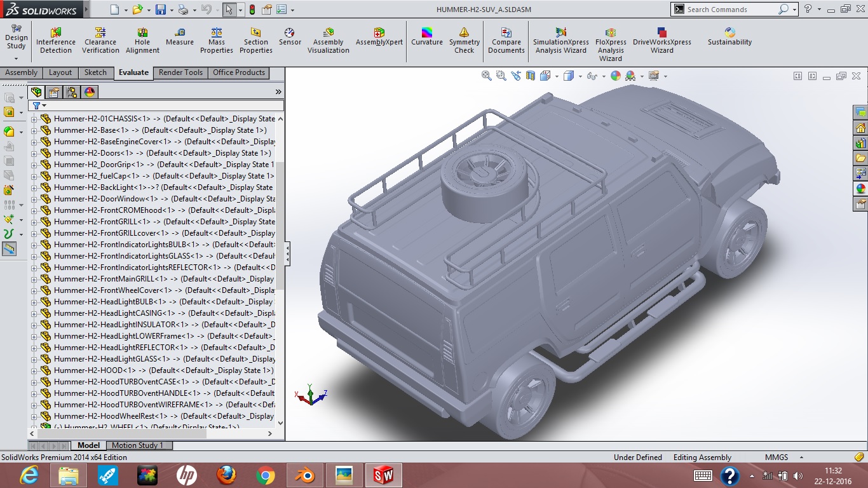The width and height of the screenshot is (868, 488).
Task: Select the Motion Study 1 tab
Action: coord(138,445)
